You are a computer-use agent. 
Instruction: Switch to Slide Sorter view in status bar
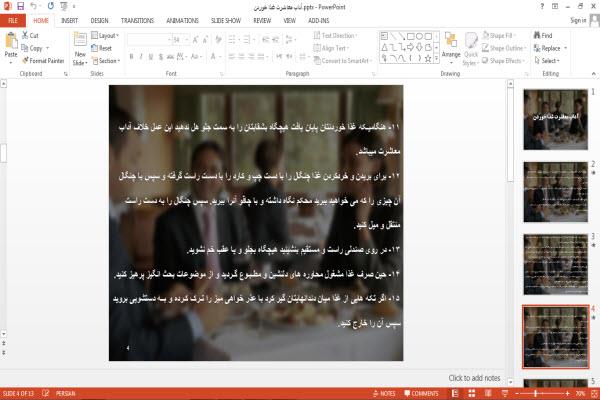click(471, 393)
